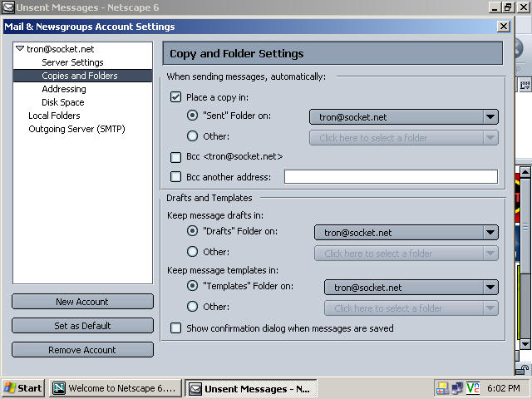Open the Drafts folder account dropdown
Image resolution: width=532 pixels, height=399 pixels.
(x=406, y=233)
